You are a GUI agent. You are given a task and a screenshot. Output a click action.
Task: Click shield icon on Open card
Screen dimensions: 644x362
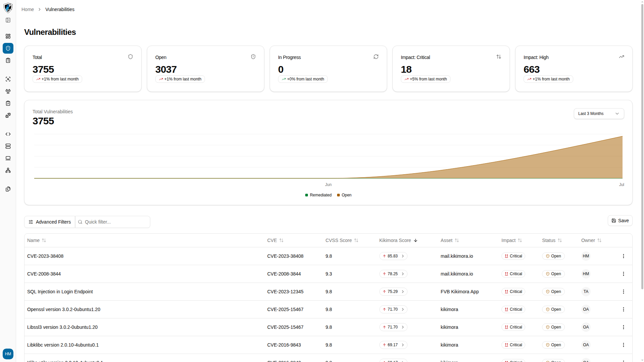253,57
